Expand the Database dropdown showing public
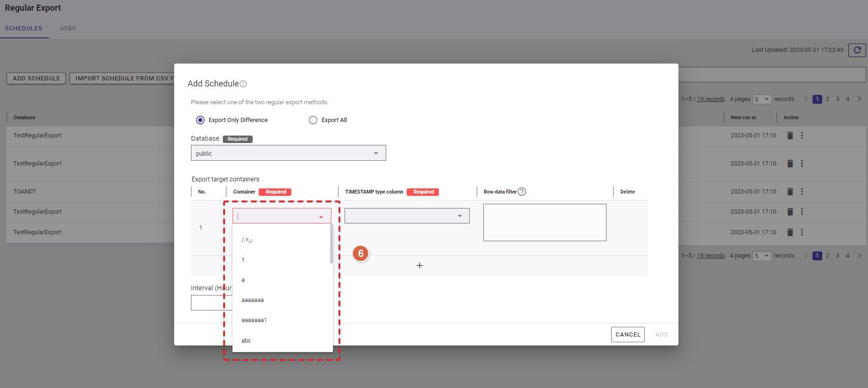Screen dimensions: 868x388 pos(288,153)
